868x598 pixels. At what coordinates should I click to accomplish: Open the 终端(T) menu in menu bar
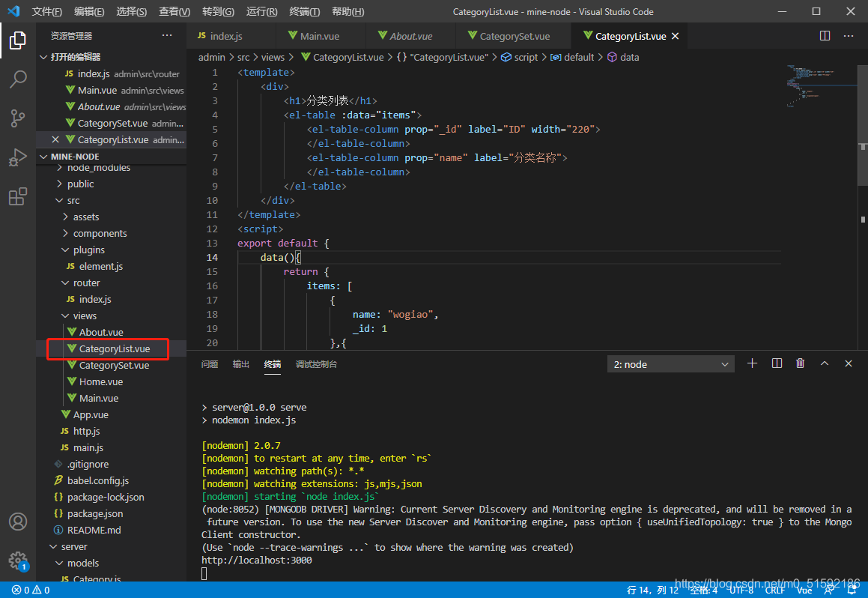point(304,12)
